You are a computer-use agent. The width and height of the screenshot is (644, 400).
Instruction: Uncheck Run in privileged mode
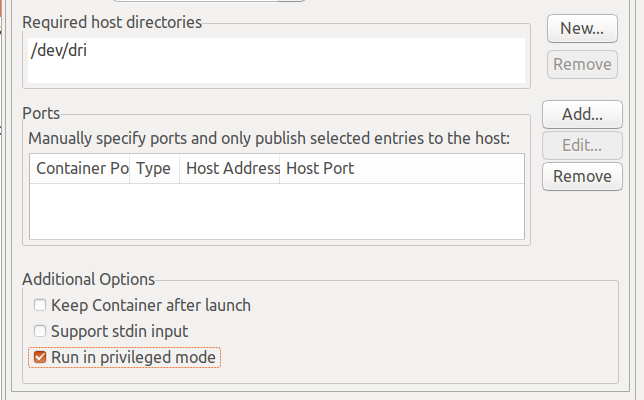coord(40,356)
